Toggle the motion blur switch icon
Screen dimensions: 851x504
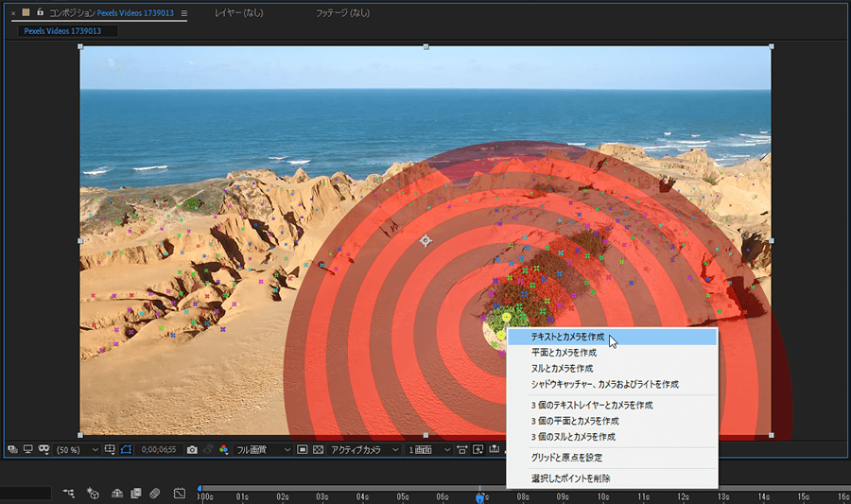(x=155, y=493)
